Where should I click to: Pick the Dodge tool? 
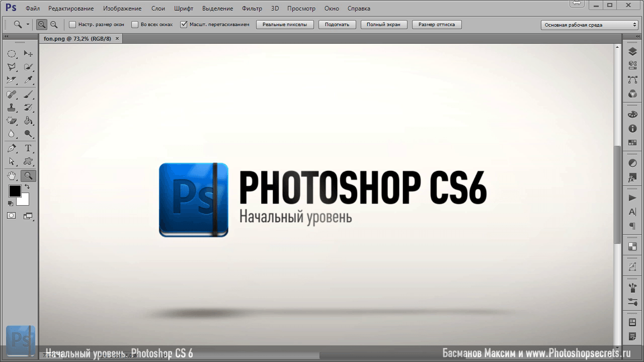pyautogui.click(x=28, y=134)
